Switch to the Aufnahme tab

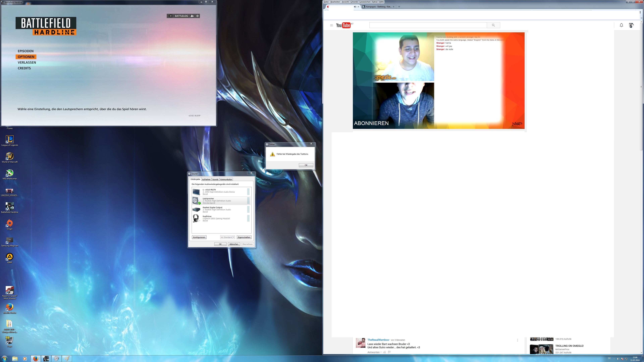(x=206, y=179)
